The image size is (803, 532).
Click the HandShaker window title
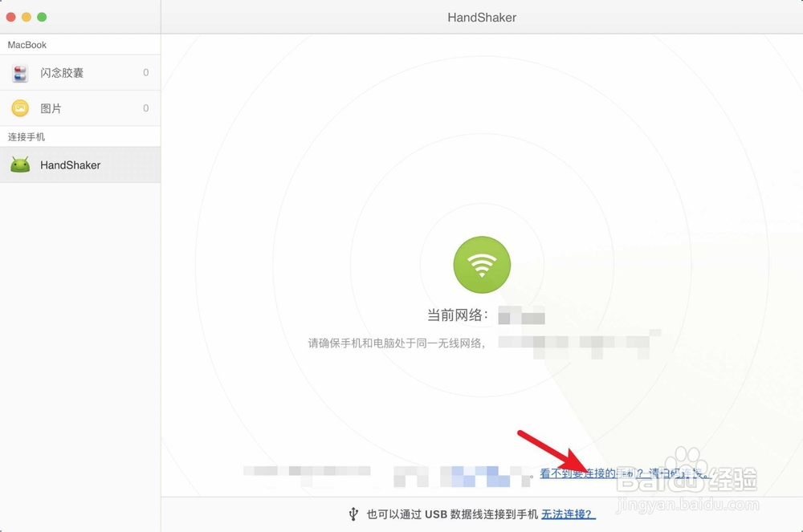(x=482, y=18)
